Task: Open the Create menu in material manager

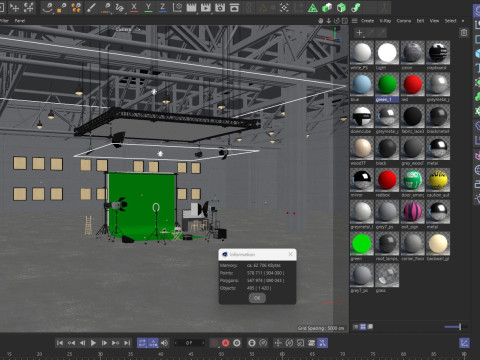Action: point(367,21)
